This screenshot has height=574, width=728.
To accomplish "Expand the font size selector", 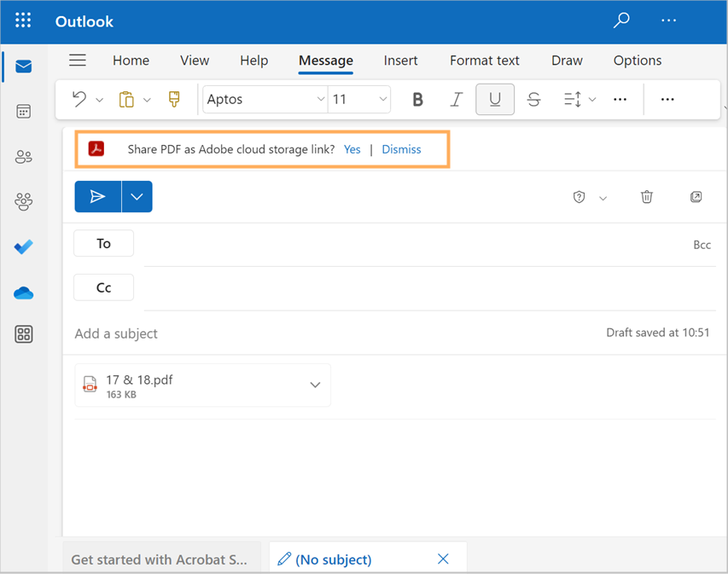I will pyautogui.click(x=382, y=100).
